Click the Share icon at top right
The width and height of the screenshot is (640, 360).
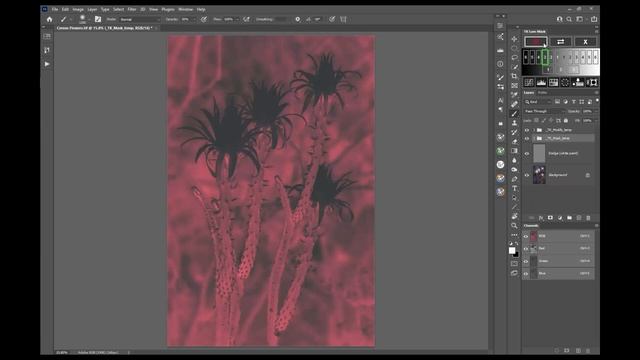pos(594,19)
